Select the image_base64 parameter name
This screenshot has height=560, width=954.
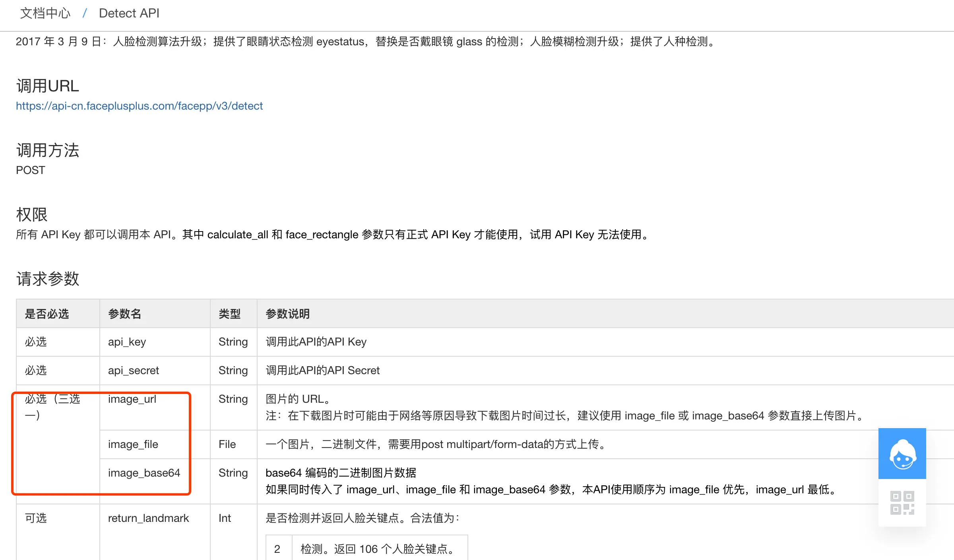[x=144, y=473]
